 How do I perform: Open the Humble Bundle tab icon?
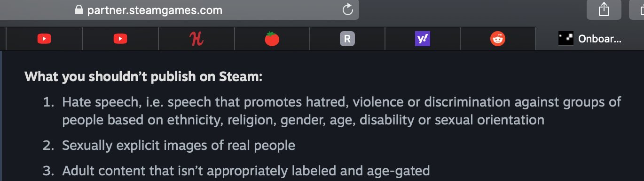pos(196,39)
